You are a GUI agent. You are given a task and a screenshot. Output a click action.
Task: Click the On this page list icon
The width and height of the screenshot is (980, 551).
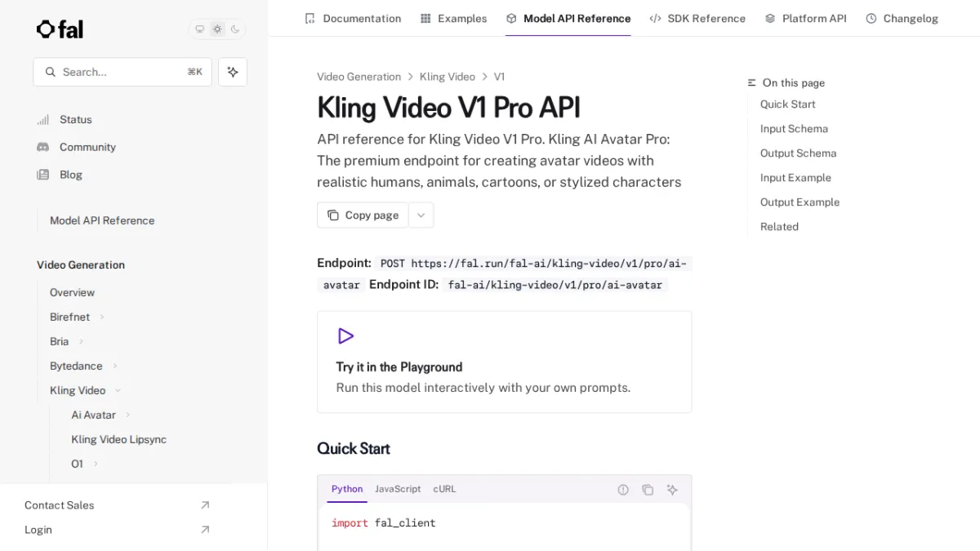coord(752,83)
